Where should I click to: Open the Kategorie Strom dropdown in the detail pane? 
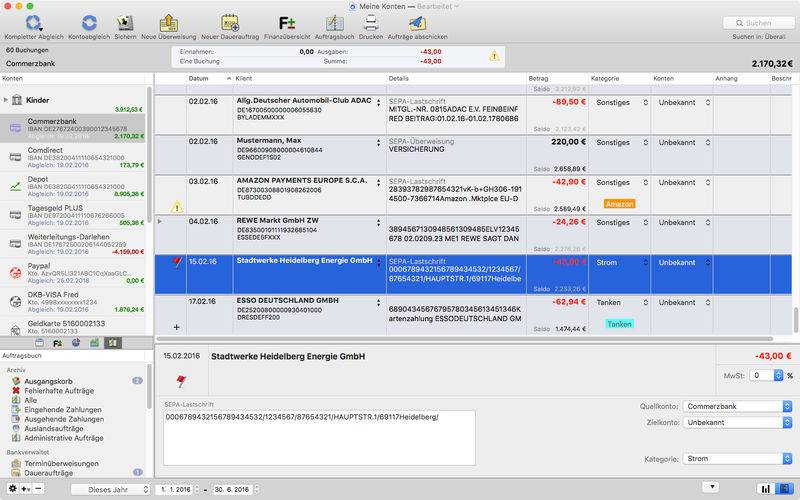click(x=737, y=459)
